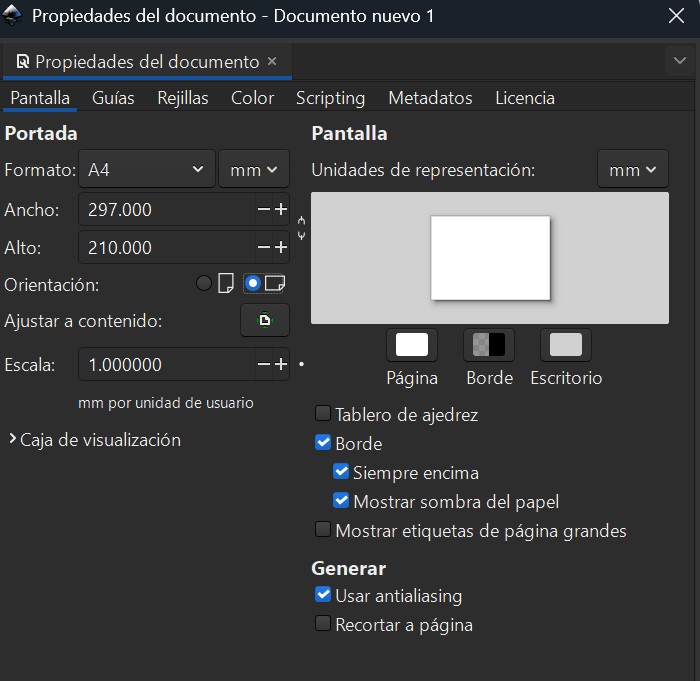Enable Recortar a página checkbox

coord(323,623)
